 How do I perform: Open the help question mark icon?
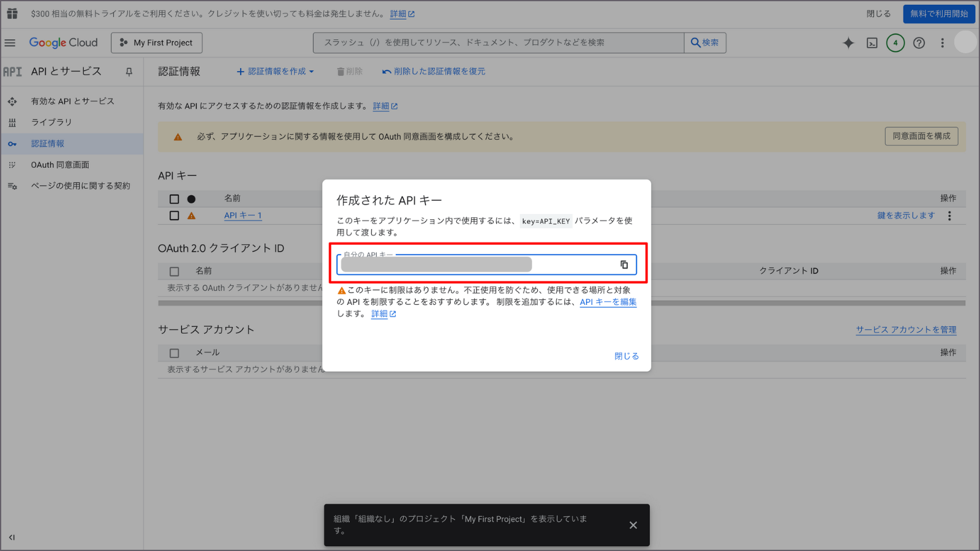click(919, 43)
